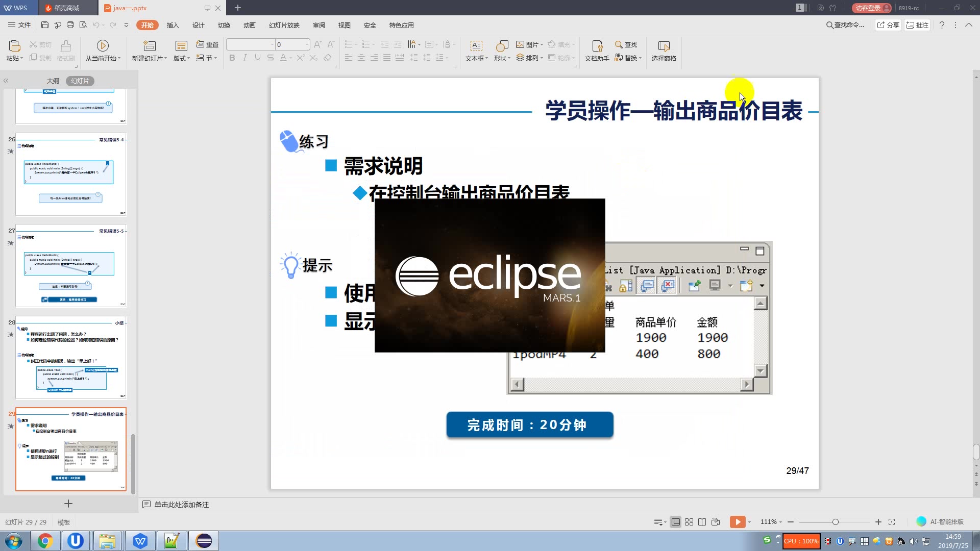Toggle Strikethrough formatting
The image size is (980, 551).
pyautogui.click(x=270, y=58)
